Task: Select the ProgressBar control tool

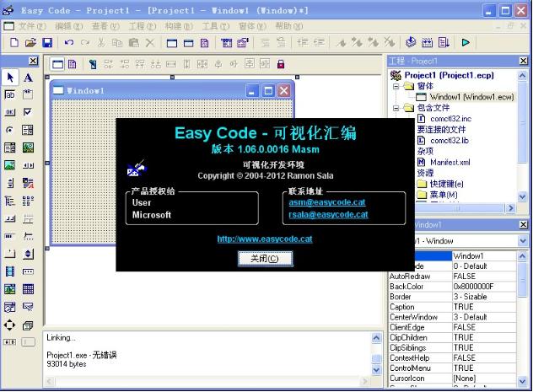Action: tap(10, 236)
